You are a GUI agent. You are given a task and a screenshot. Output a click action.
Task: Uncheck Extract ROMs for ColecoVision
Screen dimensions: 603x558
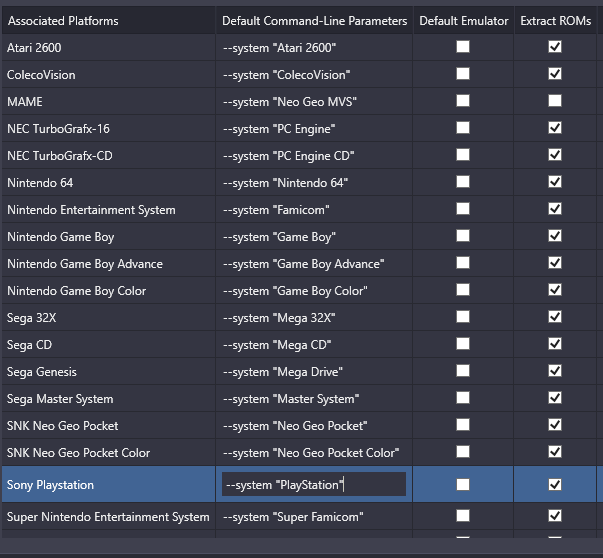pos(555,74)
